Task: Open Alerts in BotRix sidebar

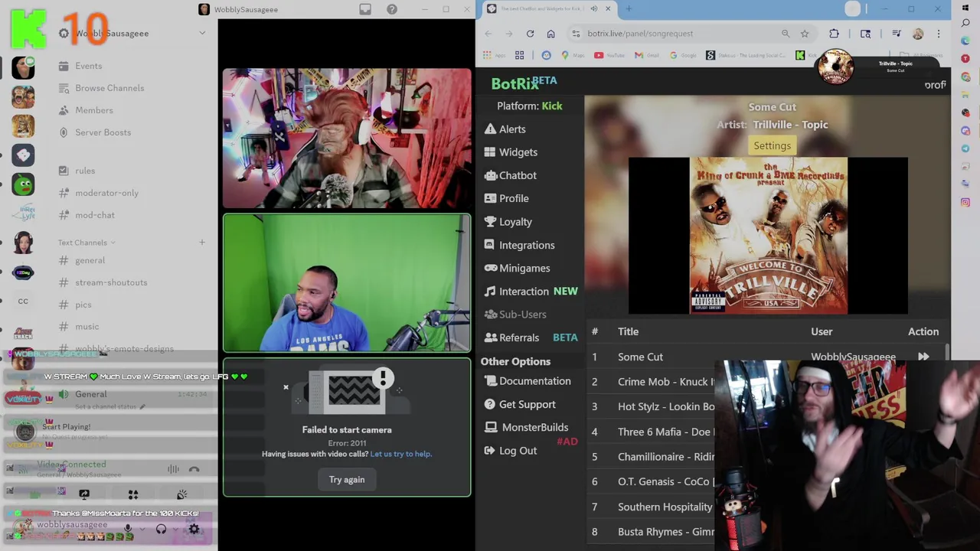Action: (x=505, y=129)
